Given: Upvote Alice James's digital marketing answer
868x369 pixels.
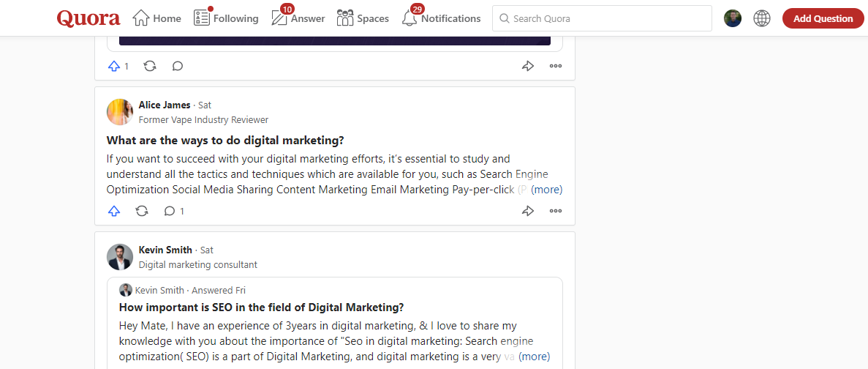Looking at the screenshot, I should click(114, 211).
